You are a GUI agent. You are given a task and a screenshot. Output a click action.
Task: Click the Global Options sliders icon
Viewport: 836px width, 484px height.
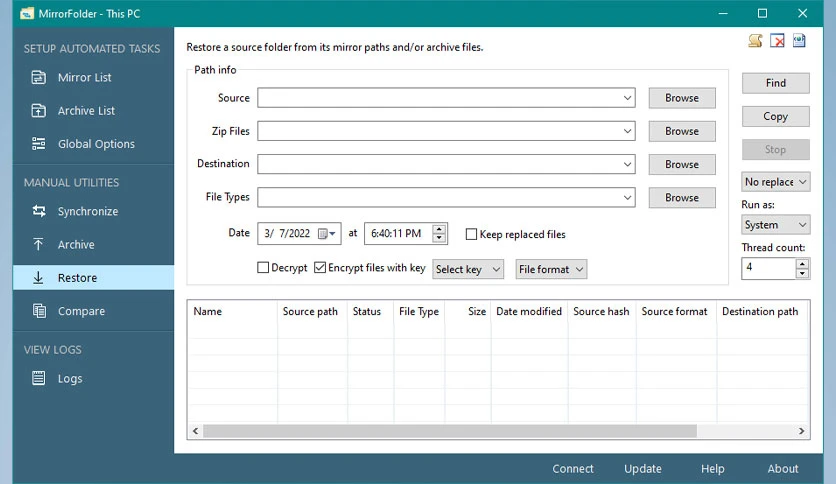click(38, 143)
